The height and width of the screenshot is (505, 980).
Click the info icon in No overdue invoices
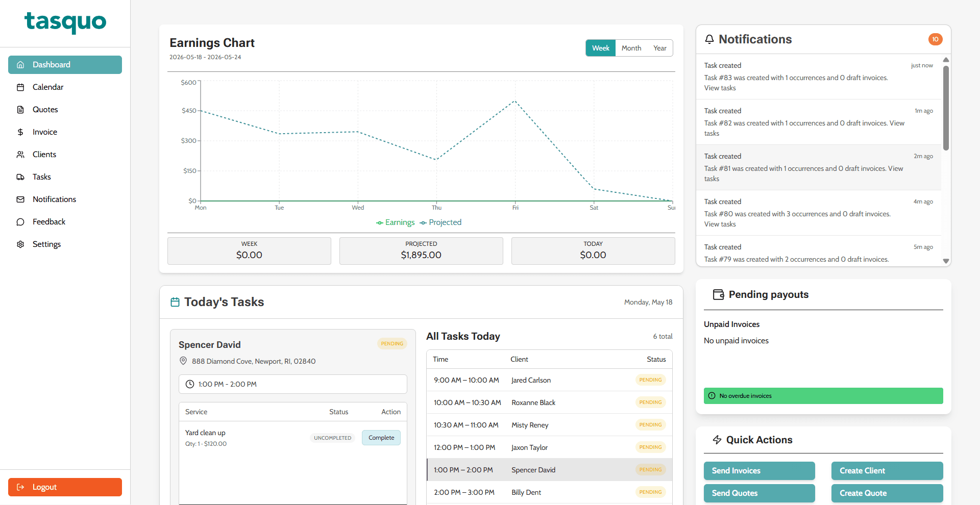[x=712, y=396]
